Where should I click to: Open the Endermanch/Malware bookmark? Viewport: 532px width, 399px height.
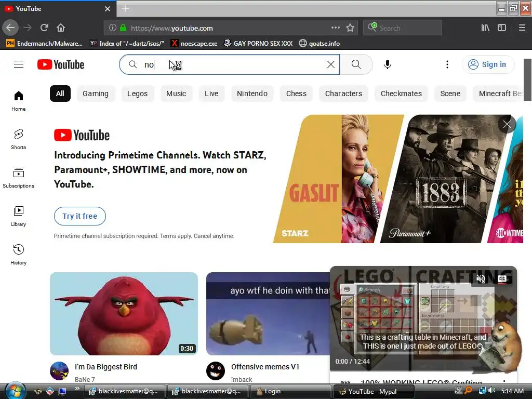(45, 44)
